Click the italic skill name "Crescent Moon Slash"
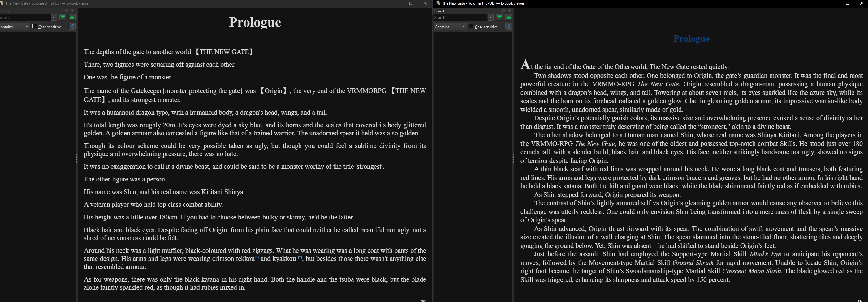Viewport: 868px width, 302px height. 752,271
